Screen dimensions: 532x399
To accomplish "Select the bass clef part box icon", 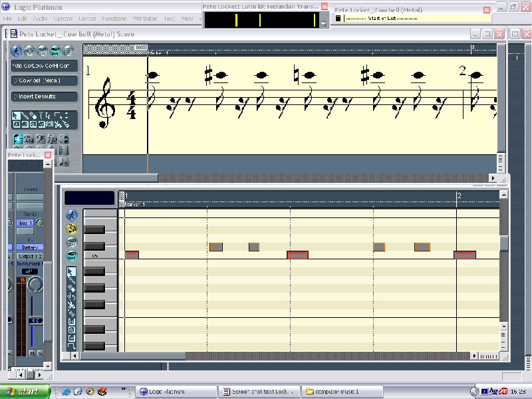I will [x=40, y=140].
